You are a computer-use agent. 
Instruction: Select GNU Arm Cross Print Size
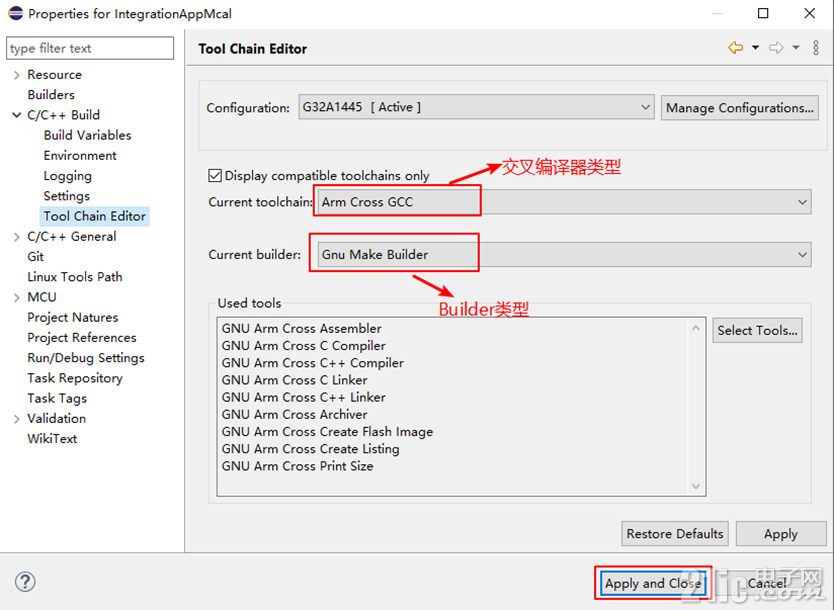(297, 466)
